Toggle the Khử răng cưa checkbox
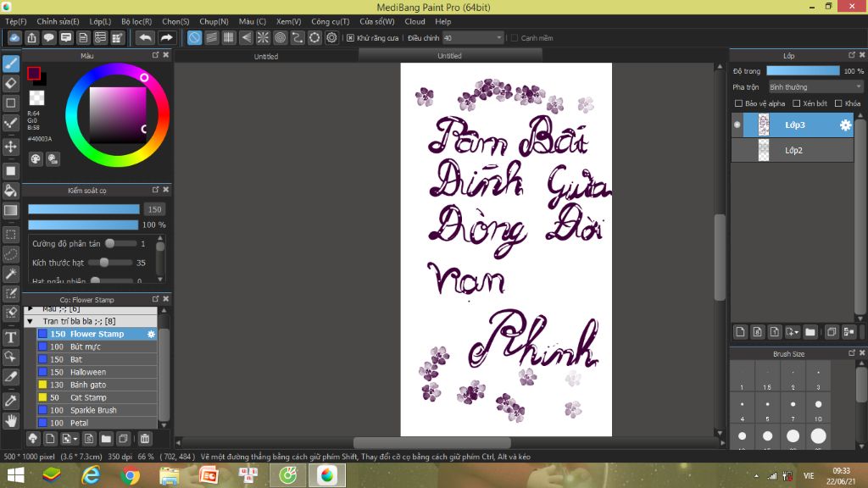The image size is (868, 488). coord(350,38)
